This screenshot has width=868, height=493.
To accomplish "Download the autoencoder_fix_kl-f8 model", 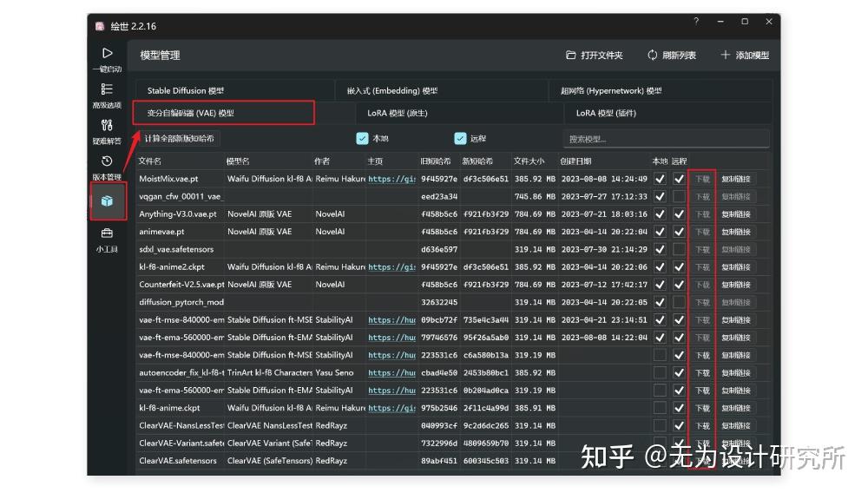I will click(x=702, y=373).
